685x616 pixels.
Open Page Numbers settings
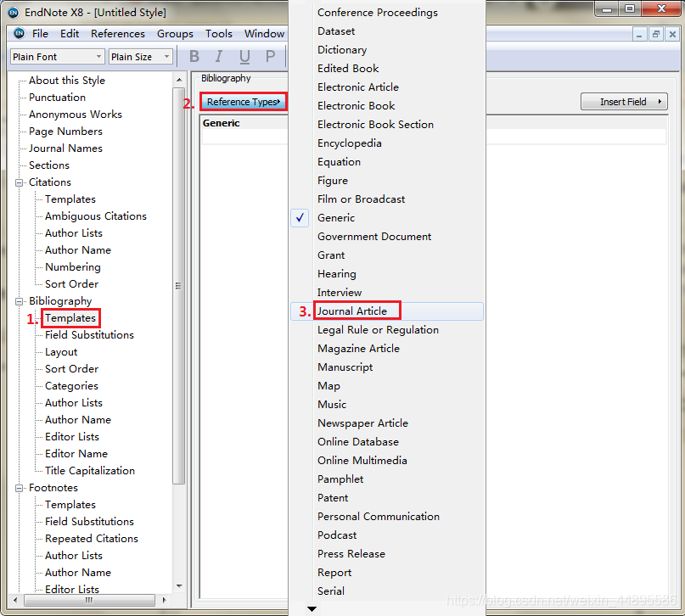65,132
